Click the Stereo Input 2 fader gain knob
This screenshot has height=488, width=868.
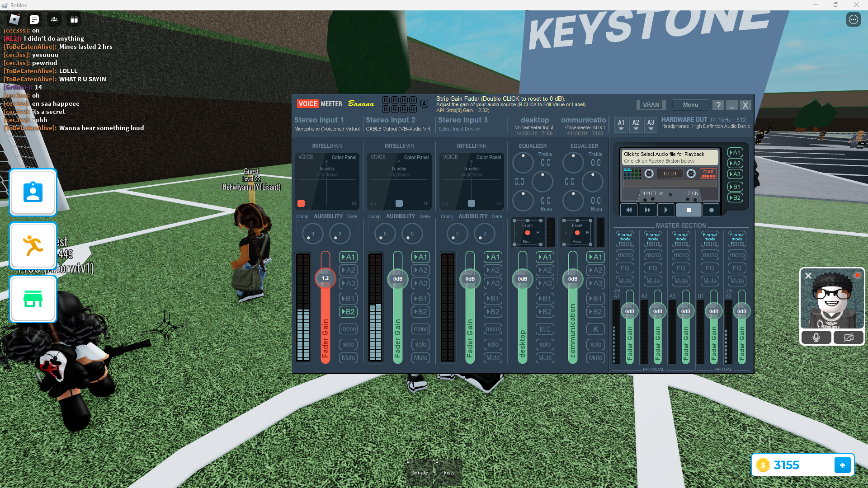397,279
